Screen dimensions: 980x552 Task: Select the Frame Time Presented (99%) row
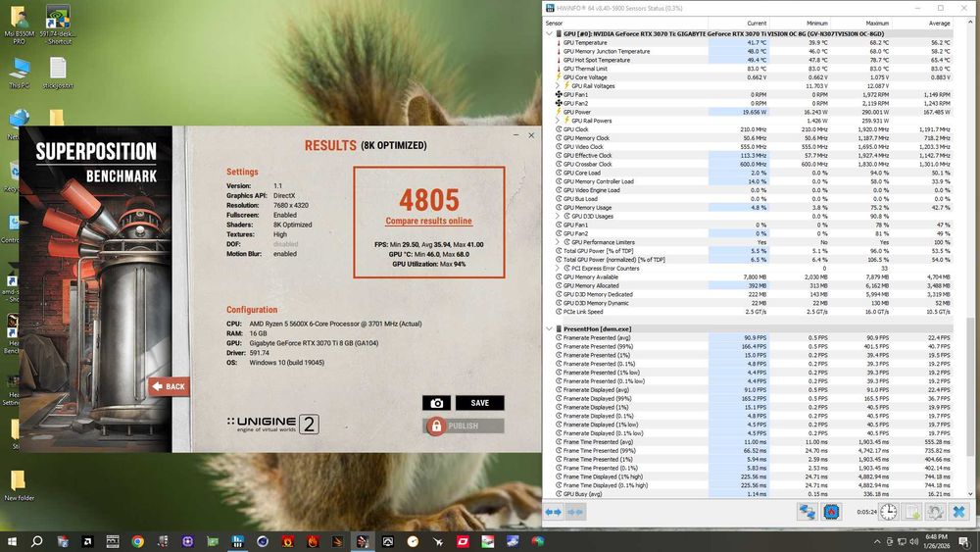pos(750,450)
